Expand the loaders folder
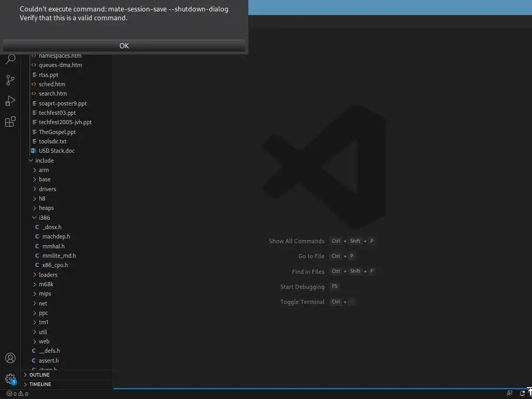 click(67, 275)
